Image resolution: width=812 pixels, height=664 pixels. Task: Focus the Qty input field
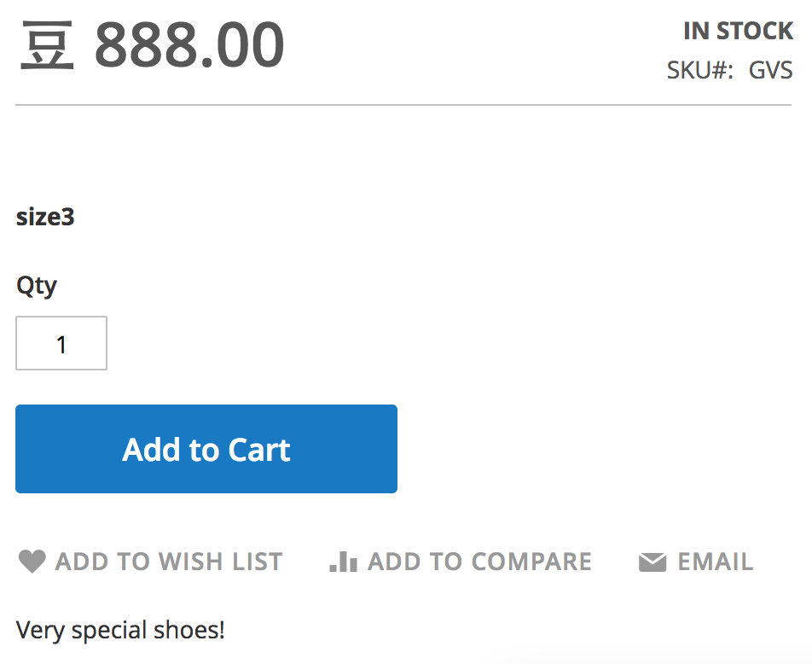pyautogui.click(x=61, y=344)
